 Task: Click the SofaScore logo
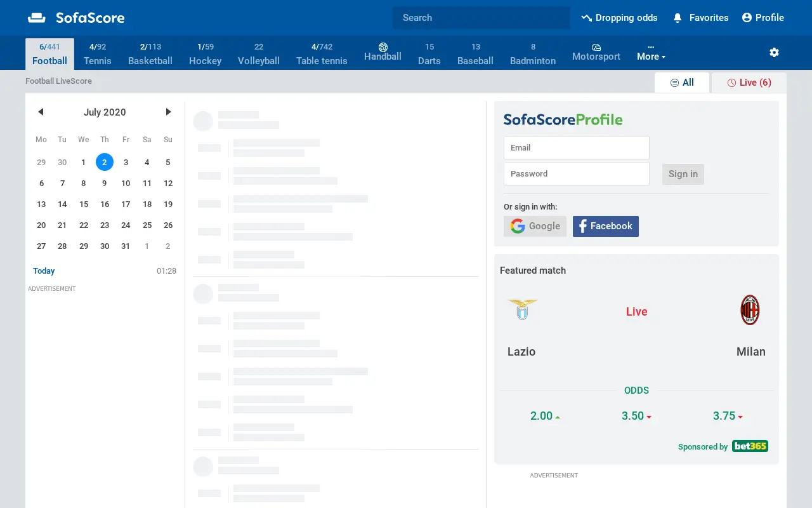pyautogui.click(x=76, y=18)
